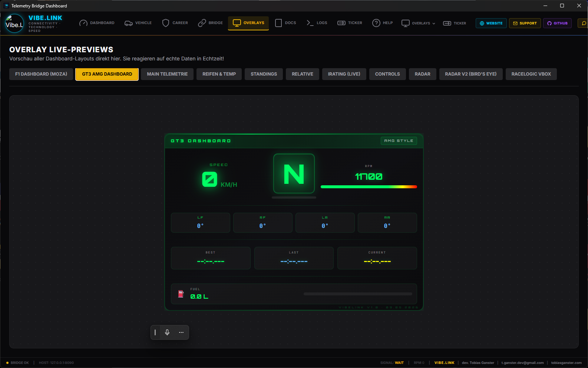
Task: Click the fuel level bar
Action: click(x=358, y=294)
